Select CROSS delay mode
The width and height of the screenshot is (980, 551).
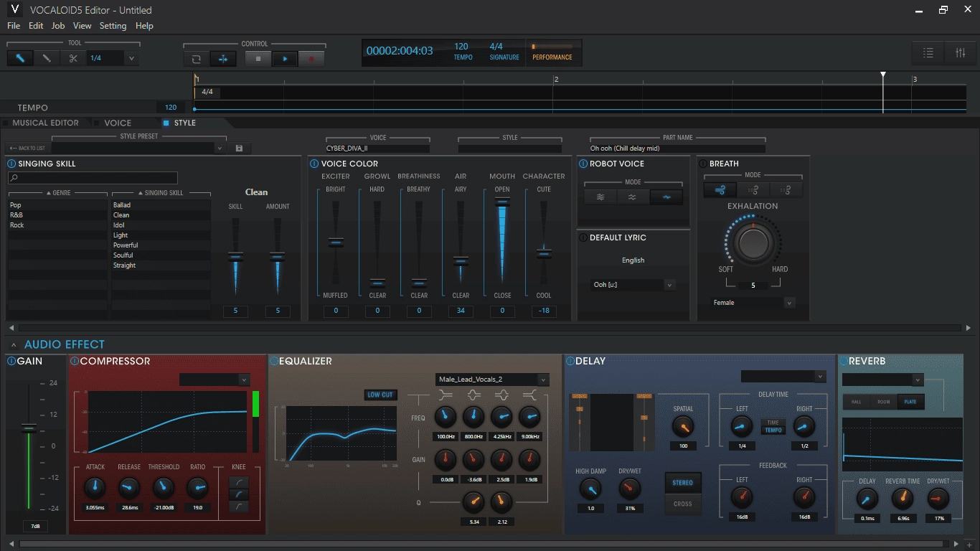point(683,504)
